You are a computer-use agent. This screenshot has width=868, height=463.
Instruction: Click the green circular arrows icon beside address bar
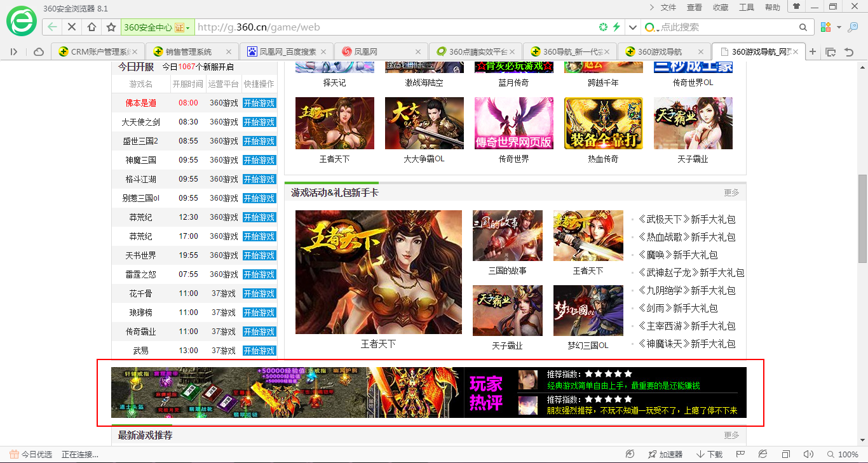click(x=603, y=27)
